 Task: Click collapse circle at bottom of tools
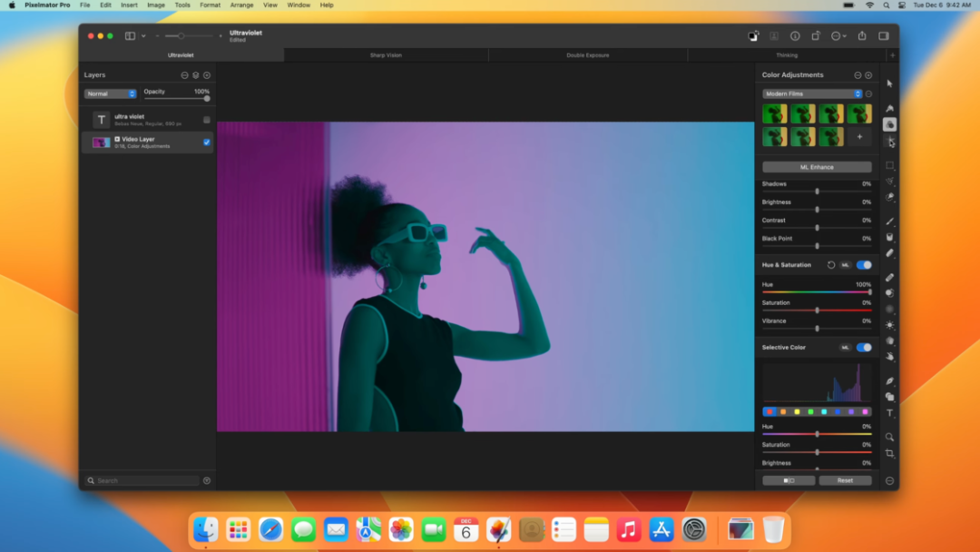889,481
